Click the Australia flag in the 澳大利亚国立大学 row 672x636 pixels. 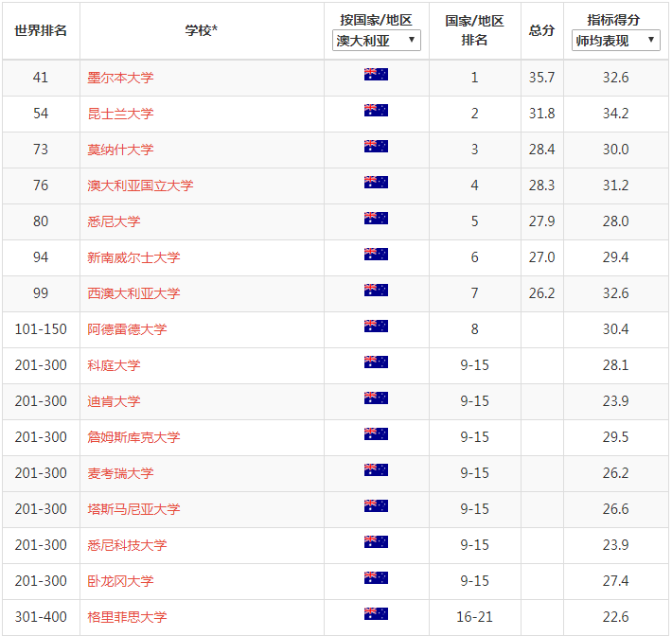[376, 182]
